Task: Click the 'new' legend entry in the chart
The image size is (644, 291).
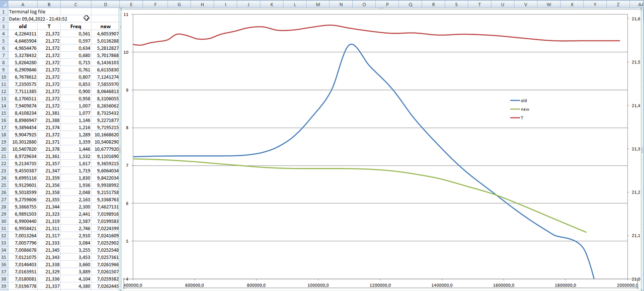Action: (x=520, y=109)
